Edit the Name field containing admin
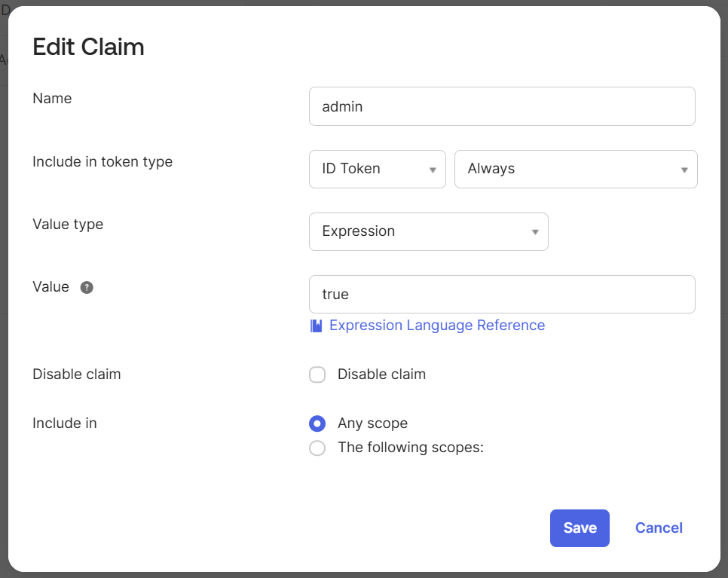The height and width of the screenshot is (578, 728). tap(502, 106)
